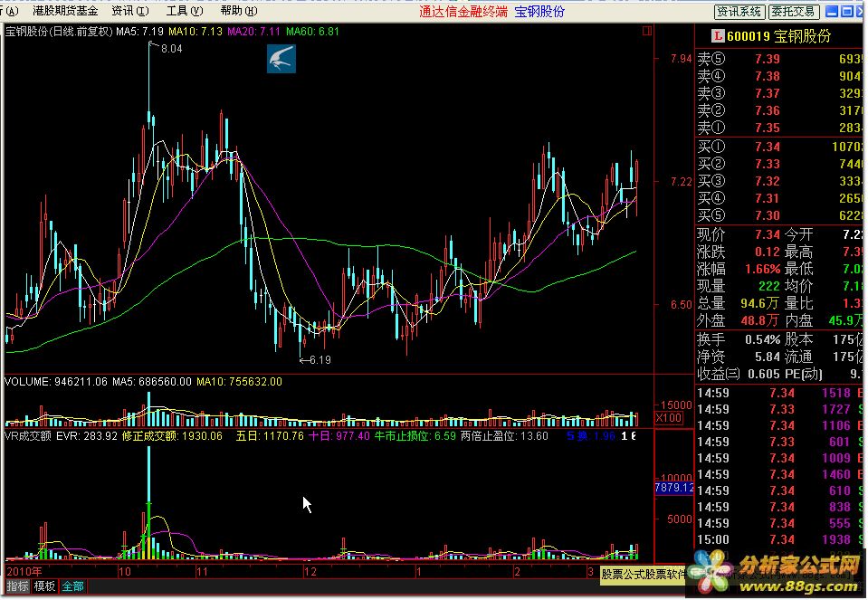Click the volume MA10: 755632.00 label
Screen dimensions: 868x600
pos(239,382)
